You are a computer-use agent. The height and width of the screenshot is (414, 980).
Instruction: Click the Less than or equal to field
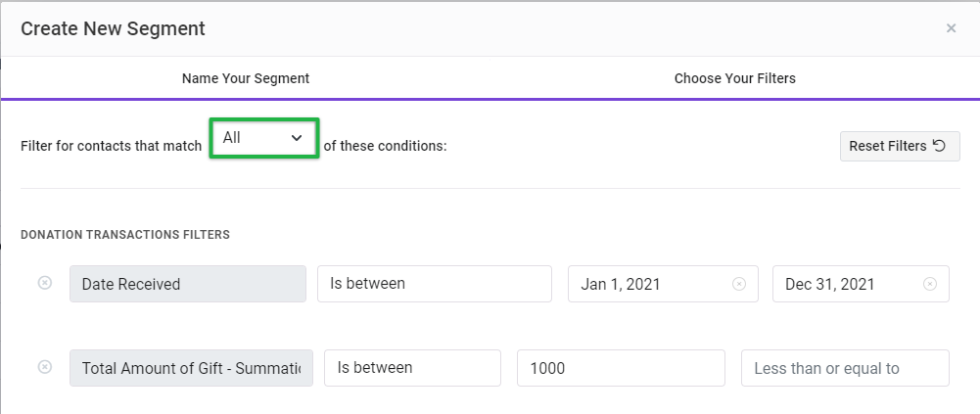(845, 368)
